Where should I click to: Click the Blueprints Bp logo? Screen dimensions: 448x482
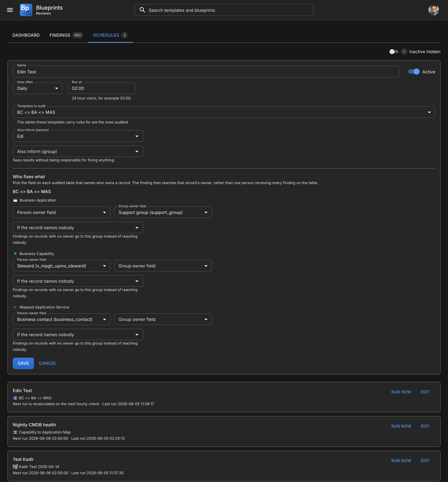coord(26,10)
